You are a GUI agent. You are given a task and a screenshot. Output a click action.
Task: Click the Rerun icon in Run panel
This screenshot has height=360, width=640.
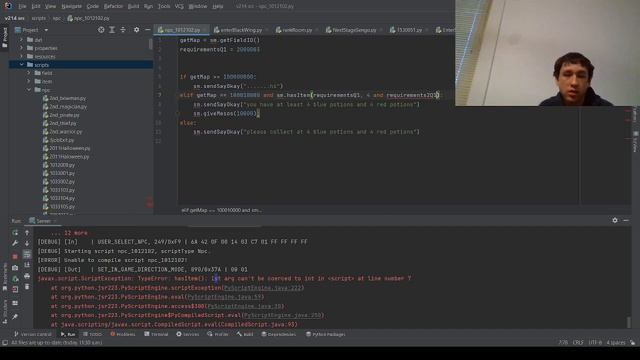(15, 233)
